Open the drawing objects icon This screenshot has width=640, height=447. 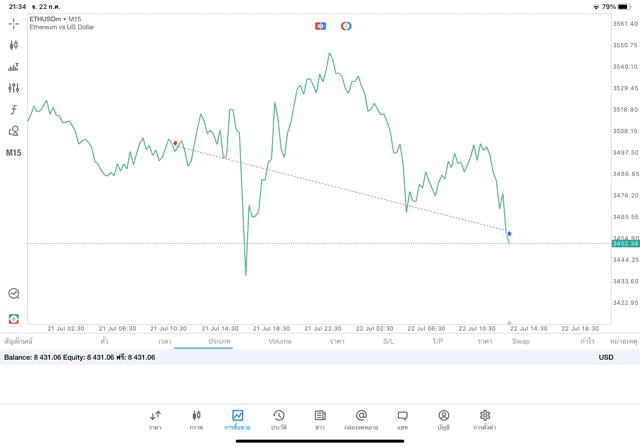pyautogui.click(x=14, y=131)
